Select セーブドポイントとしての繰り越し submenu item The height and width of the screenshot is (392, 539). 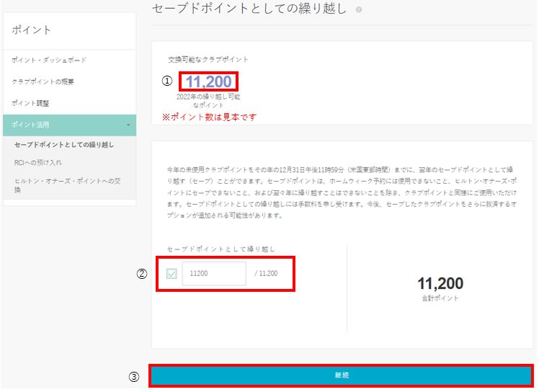(64, 145)
